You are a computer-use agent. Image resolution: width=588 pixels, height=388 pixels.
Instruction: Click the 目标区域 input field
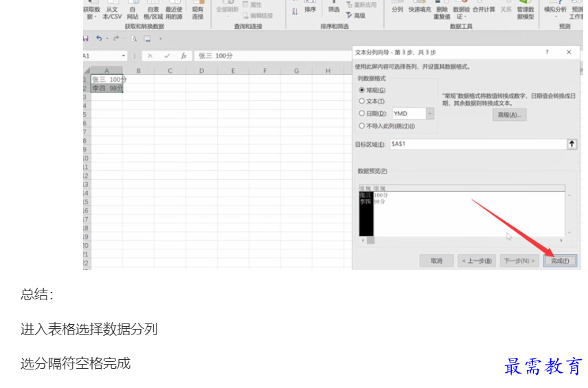[478, 144]
